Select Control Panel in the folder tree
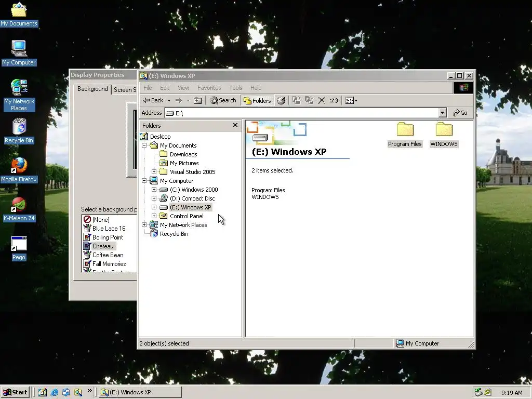 [187, 216]
